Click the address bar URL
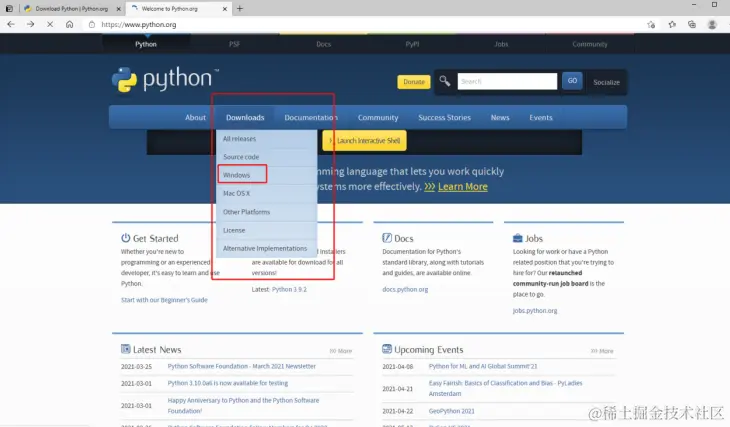This screenshot has width=730, height=427. [139, 24]
